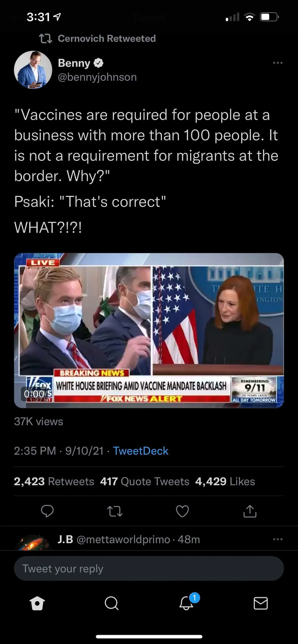Screen dimensions: 298x644
Task: Open more options on J.B's reply
Action: [278, 539]
